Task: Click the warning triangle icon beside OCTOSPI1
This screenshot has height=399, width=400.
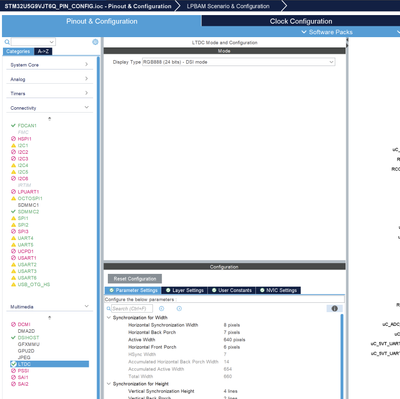Action: 13,198
